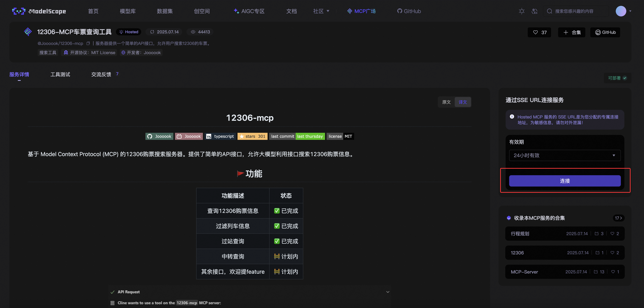Open the 有效期 dropdown showing 24小时有效
Screen dimensions: 644x308
[x=565, y=155]
